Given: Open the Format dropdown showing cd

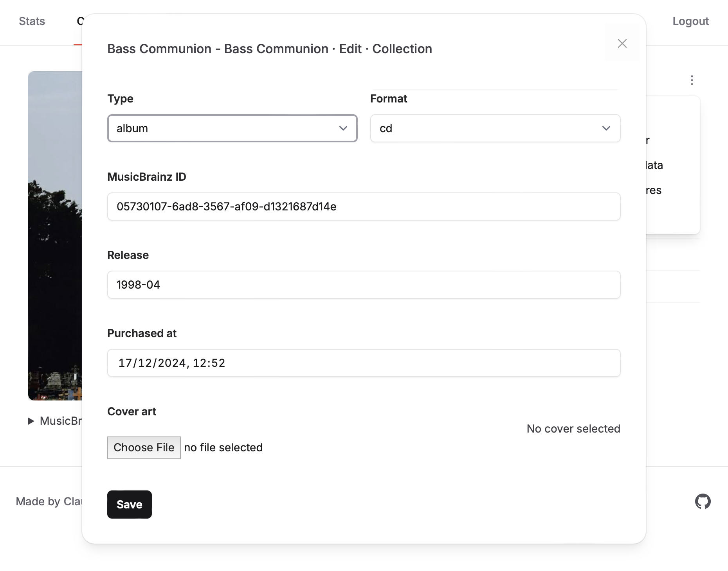Looking at the screenshot, I should (x=495, y=128).
